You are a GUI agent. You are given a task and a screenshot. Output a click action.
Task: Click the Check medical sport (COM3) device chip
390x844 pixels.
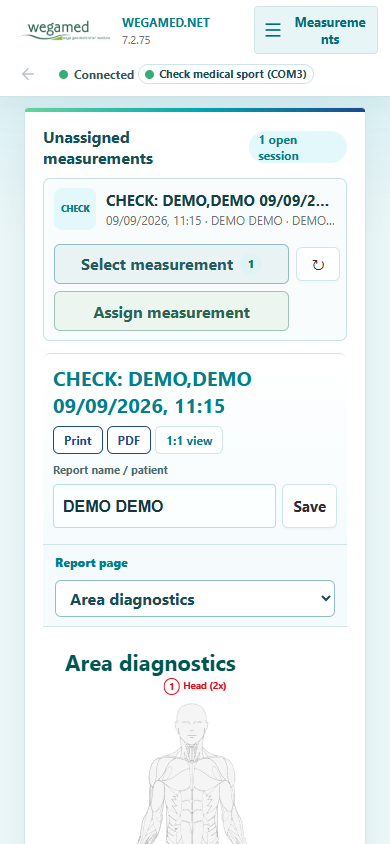[226, 74]
